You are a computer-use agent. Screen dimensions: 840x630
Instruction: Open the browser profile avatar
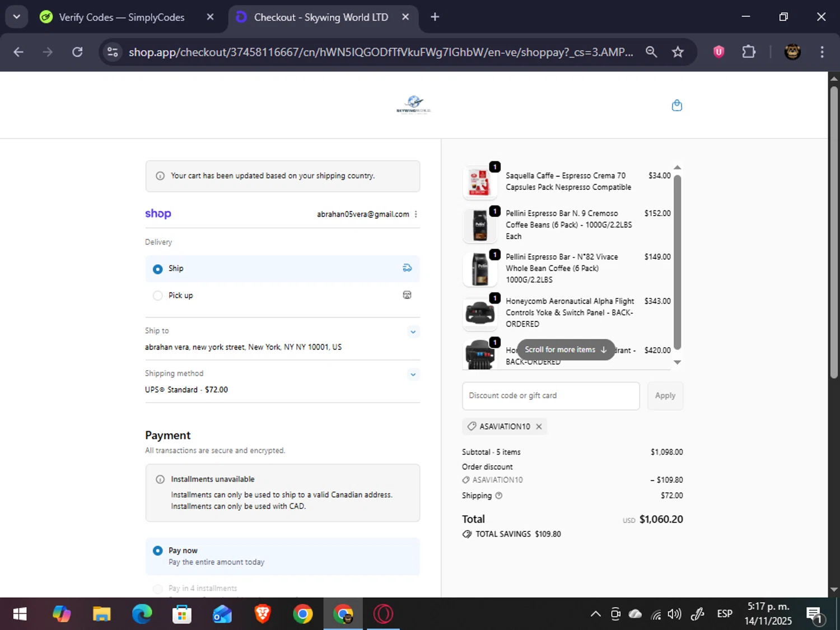click(x=792, y=52)
